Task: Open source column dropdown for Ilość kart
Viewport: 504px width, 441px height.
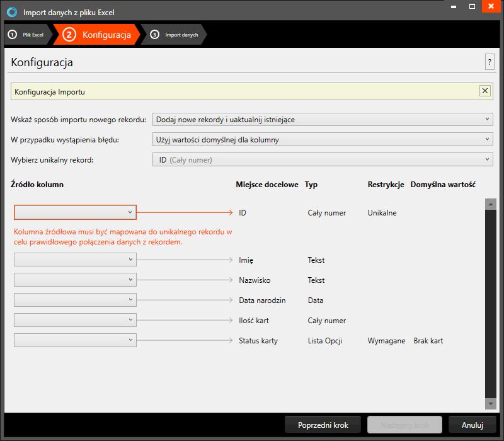Action: click(x=75, y=320)
